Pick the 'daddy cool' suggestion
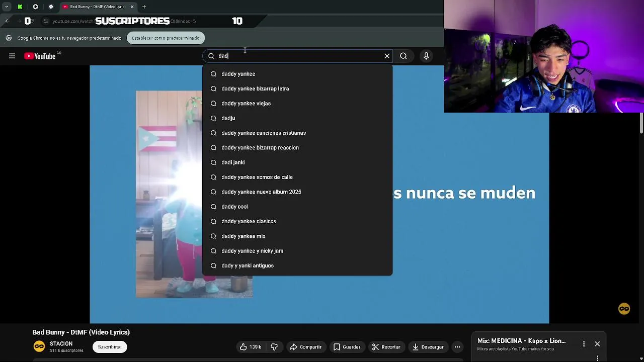 (x=297, y=207)
